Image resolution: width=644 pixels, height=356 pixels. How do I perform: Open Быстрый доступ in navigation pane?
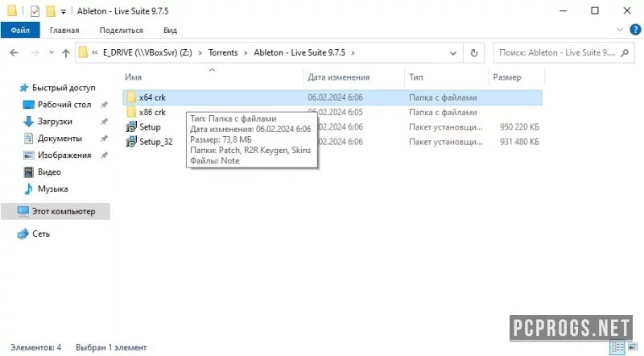[x=64, y=88]
